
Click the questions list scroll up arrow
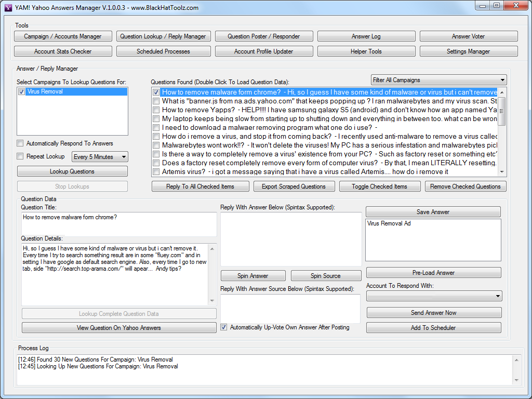click(502, 92)
